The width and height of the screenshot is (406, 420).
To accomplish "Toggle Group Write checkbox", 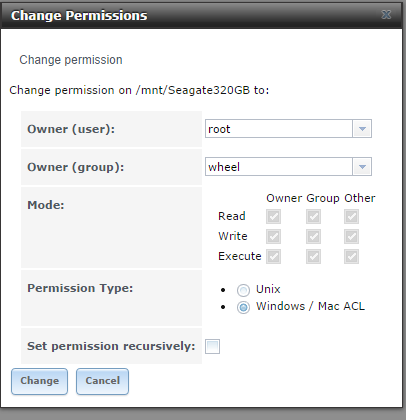I will [x=313, y=237].
